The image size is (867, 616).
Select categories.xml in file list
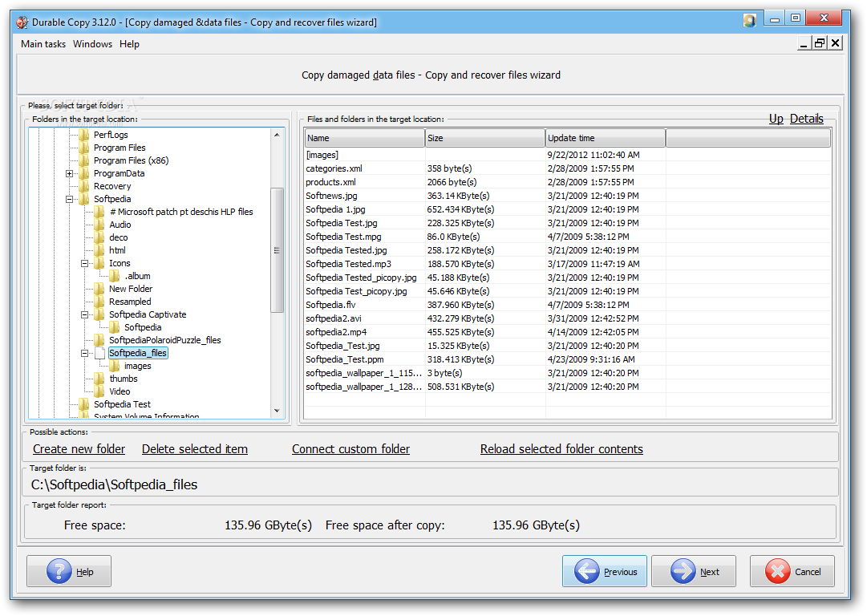tap(334, 168)
